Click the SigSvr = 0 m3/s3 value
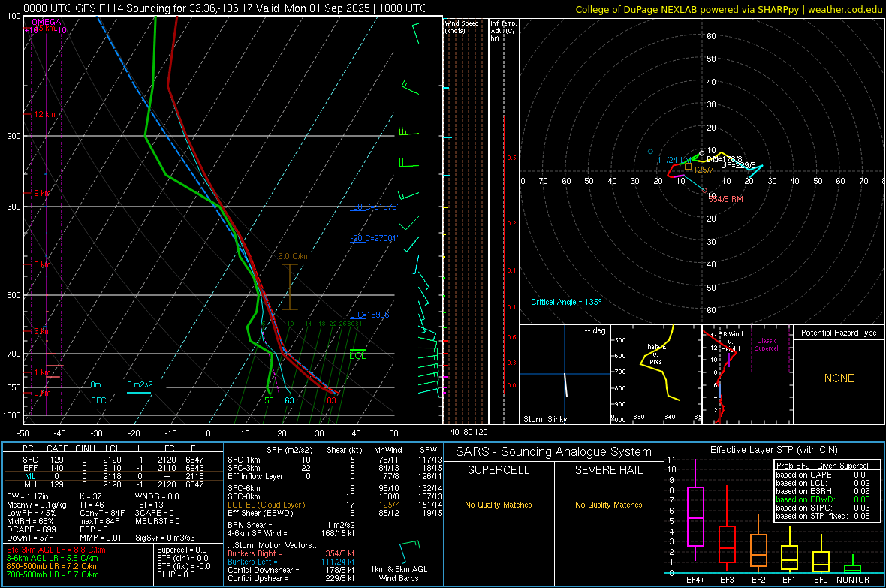This screenshot has width=886, height=588. (165, 538)
